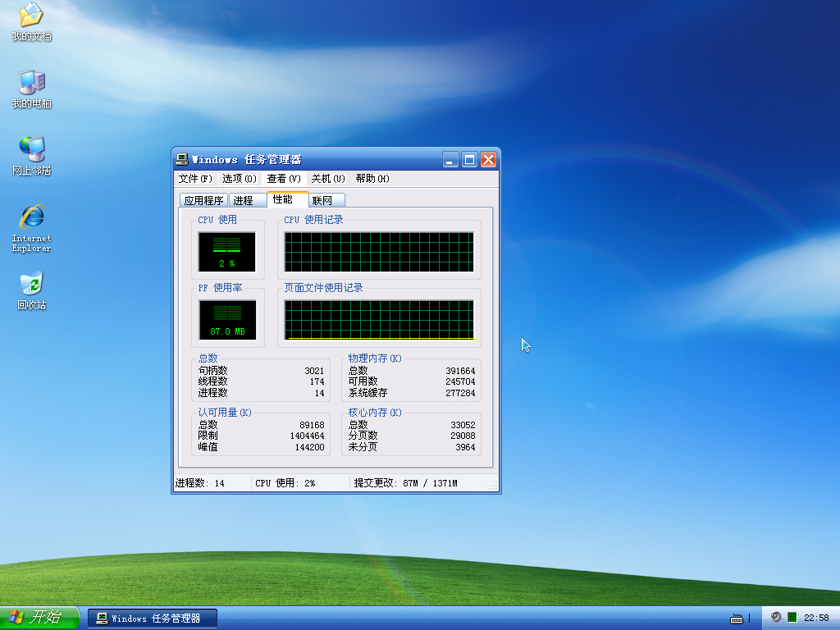Viewport: 840px width, 630px height.
Task: Maximize the Task Manager window
Action: pyautogui.click(x=469, y=160)
